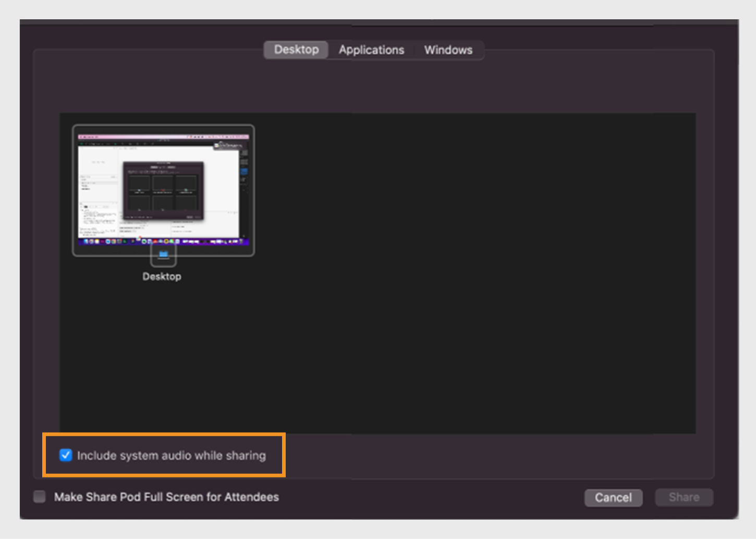
Task: Click the dark popup window shown in the preview
Action: tap(163, 189)
